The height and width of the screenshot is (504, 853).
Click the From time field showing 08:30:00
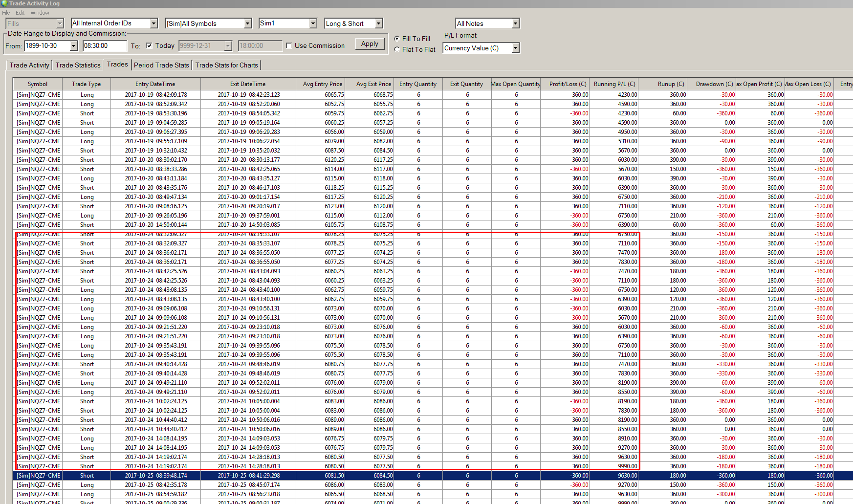[104, 46]
